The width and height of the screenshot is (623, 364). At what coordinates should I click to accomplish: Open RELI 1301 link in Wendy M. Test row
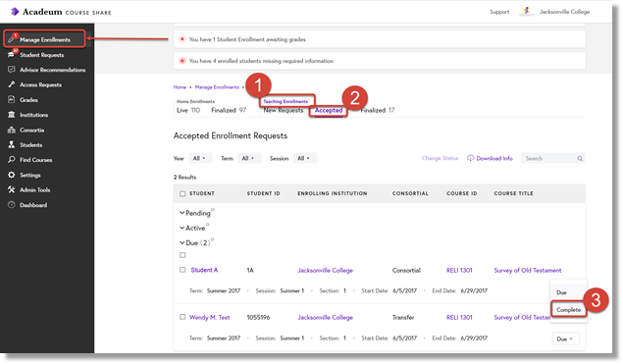click(x=459, y=318)
